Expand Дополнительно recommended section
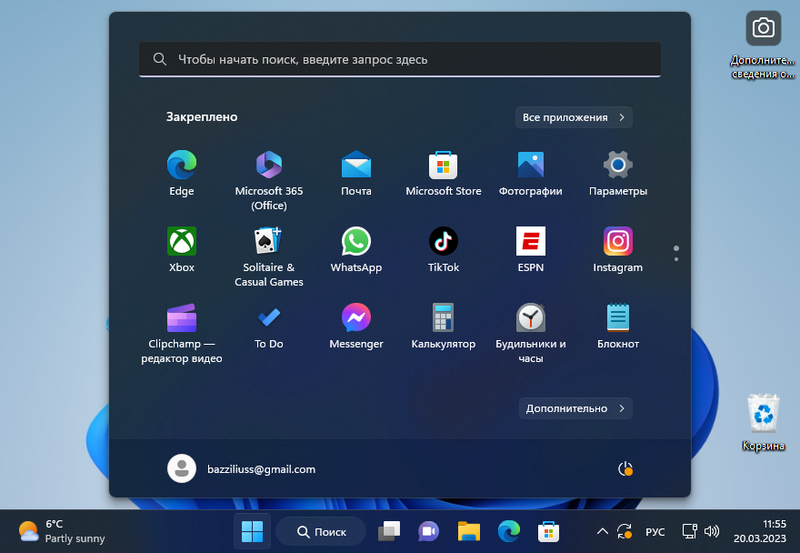 [x=576, y=408]
